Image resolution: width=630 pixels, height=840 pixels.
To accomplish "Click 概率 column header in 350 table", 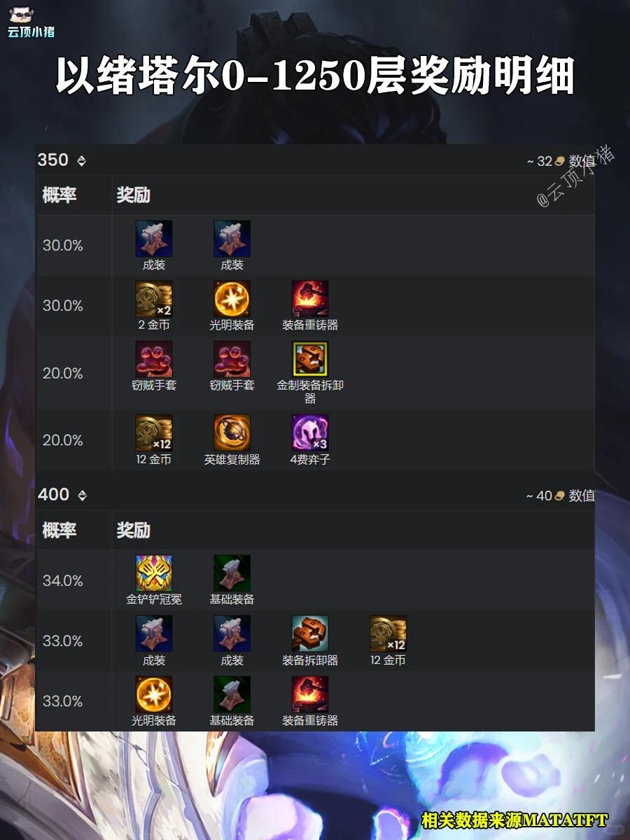I will pos(59,195).
